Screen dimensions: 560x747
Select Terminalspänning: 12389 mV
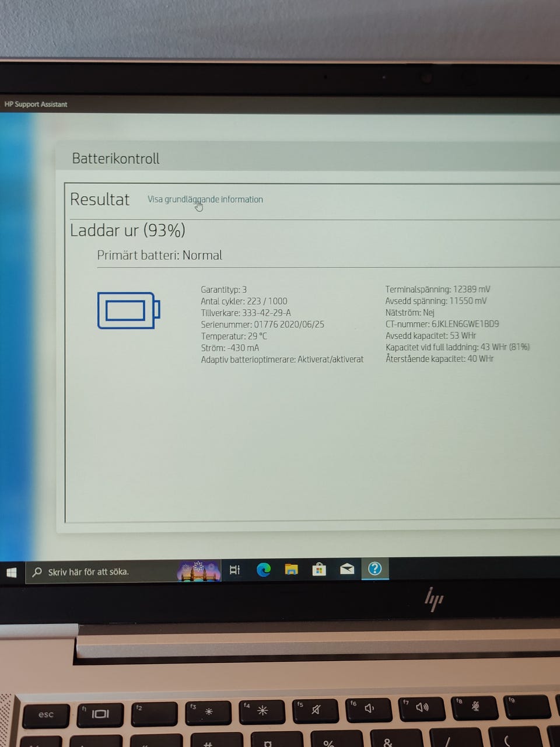point(437,289)
